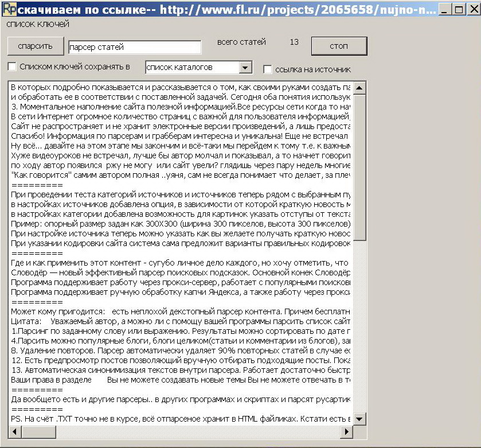Click the line starting "Как говорится"

pos(181,175)
